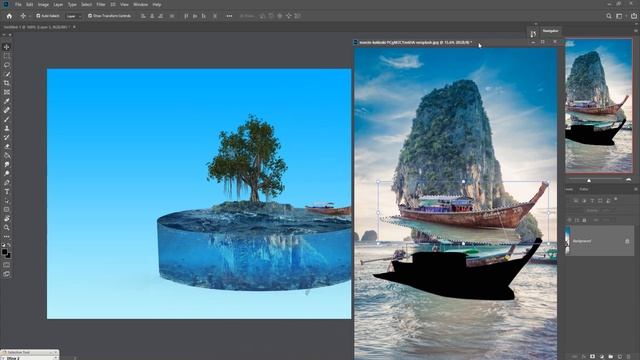
Task: Click the options bar three-dots more button
Action: [229, 16]
